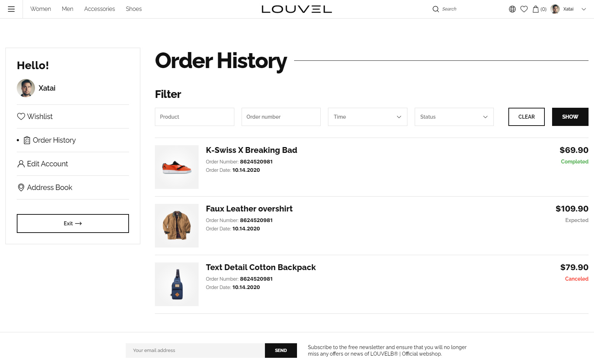Open the shopping bag cart icon
594x364 pixels.
(x=536, y=9)
